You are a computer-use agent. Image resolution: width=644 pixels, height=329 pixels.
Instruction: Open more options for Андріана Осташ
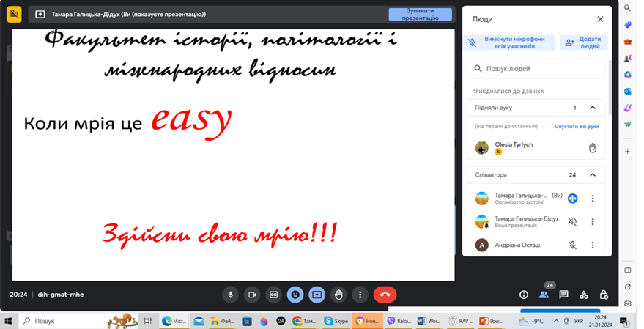click(x=593, y=245)
